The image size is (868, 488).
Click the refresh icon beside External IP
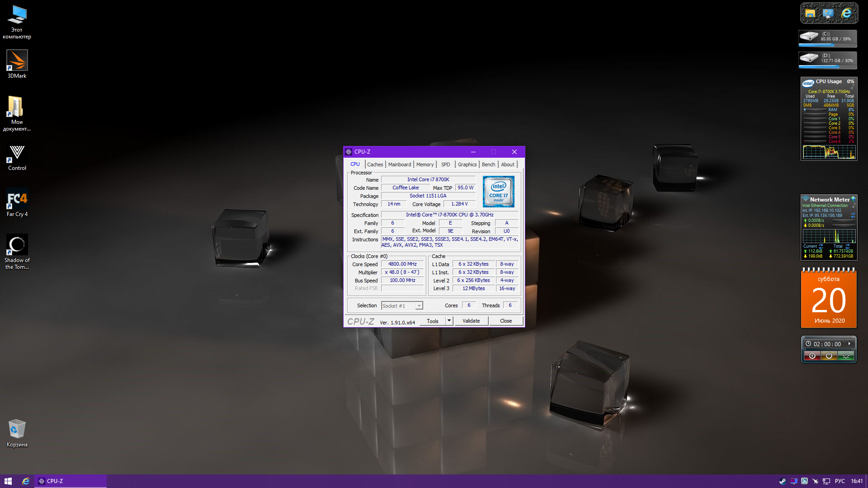pos(853,216)
